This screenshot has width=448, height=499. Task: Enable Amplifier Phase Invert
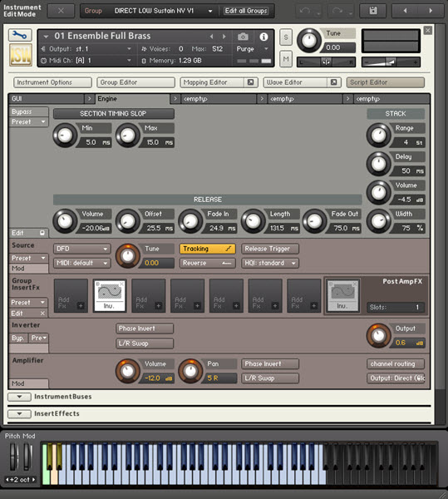(270, 363)
